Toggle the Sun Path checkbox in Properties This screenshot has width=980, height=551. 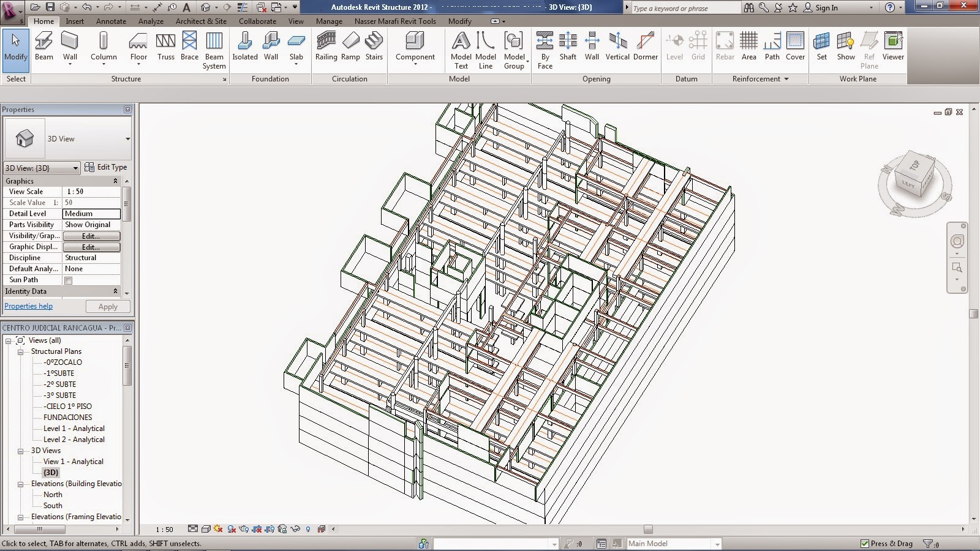coord(68,280)
